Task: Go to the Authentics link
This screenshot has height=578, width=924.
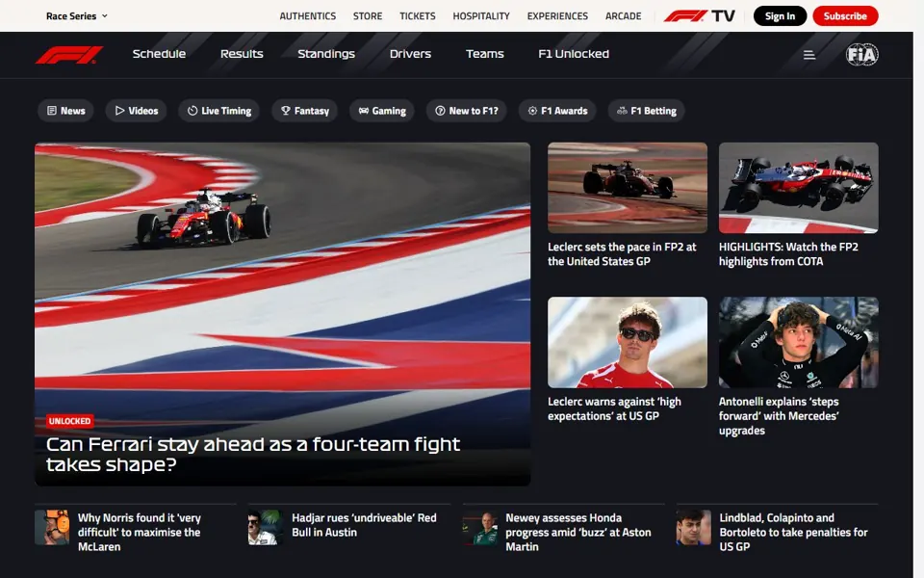Action: 308,16
